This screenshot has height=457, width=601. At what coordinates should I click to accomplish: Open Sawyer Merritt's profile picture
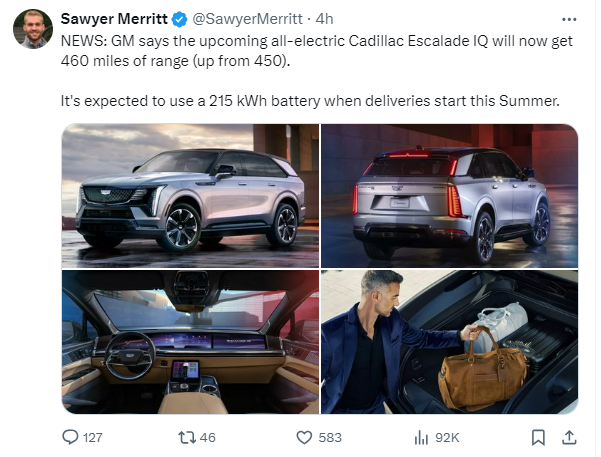[33, 29]
